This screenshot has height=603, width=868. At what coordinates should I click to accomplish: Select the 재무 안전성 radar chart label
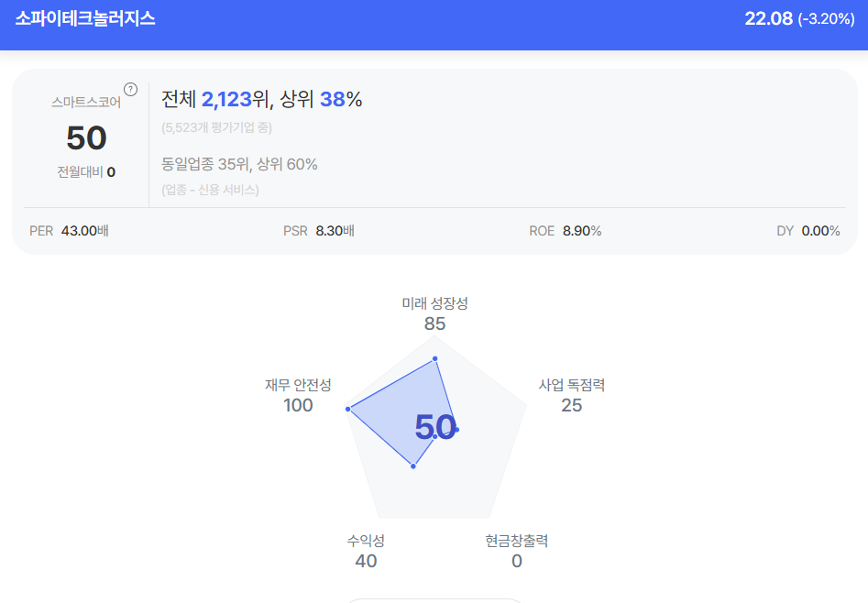point(298,385)
